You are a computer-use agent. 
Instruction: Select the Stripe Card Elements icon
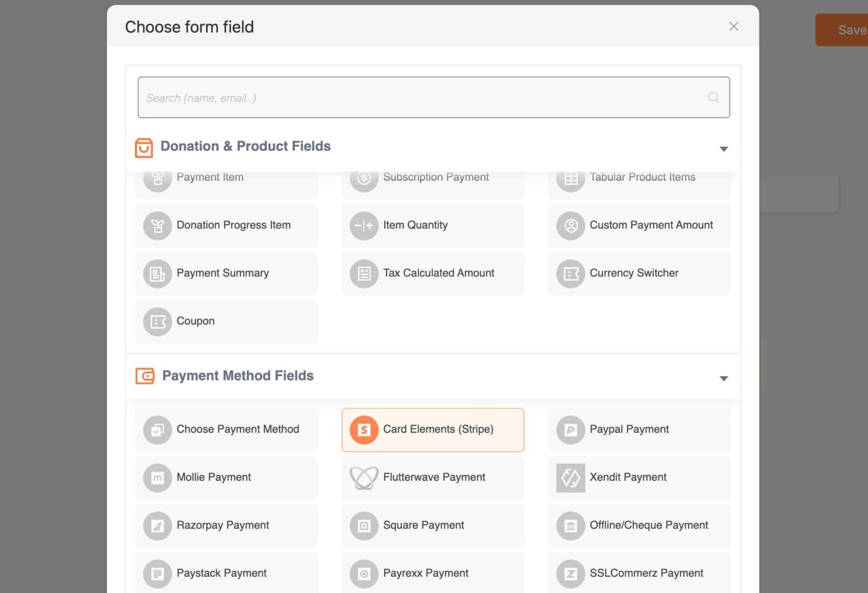tap(363, 430)
